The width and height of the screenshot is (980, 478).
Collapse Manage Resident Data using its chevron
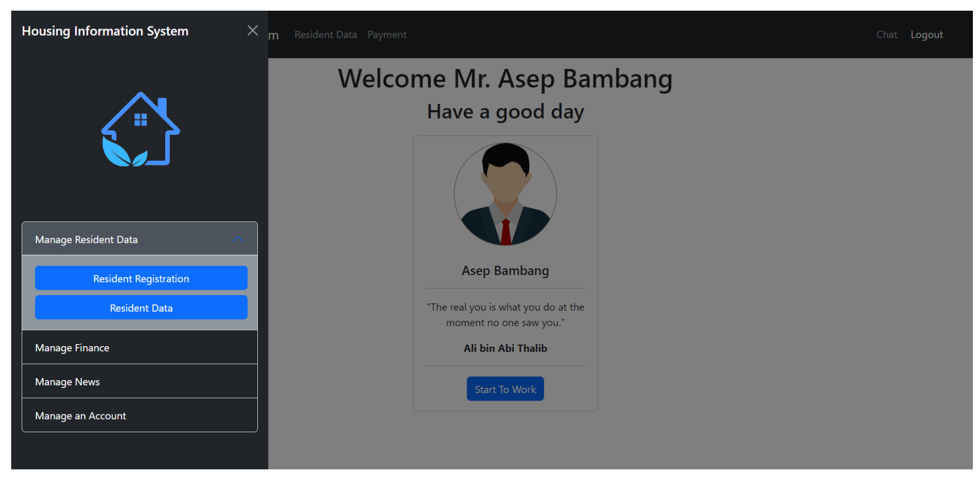point(238,239)
